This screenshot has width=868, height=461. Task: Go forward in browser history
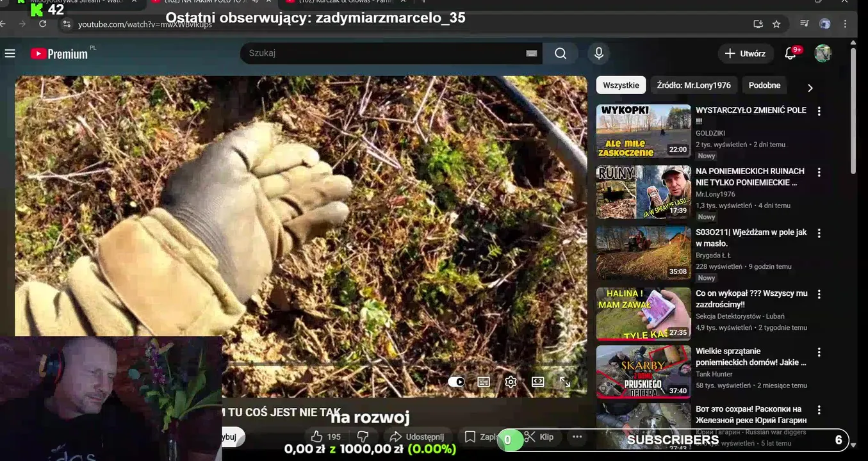(22, 24)
